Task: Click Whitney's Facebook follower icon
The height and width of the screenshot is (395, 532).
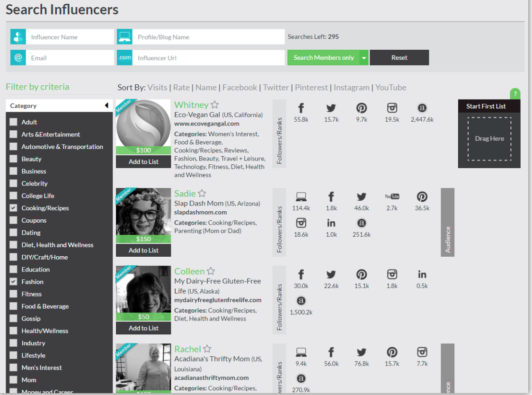Action: pos(301,108)
